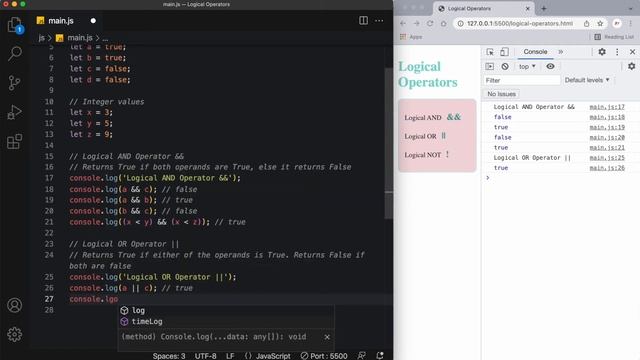640x360 pixels.
Task: Click the main.js breadcrumb
Action: 80,38
